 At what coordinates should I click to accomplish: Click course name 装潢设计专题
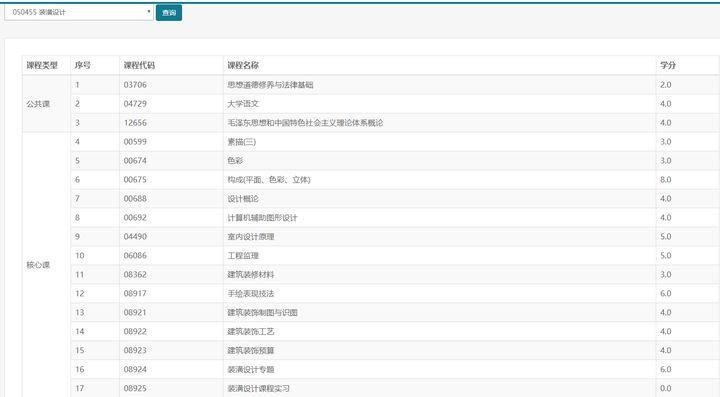tap(251, 369)
